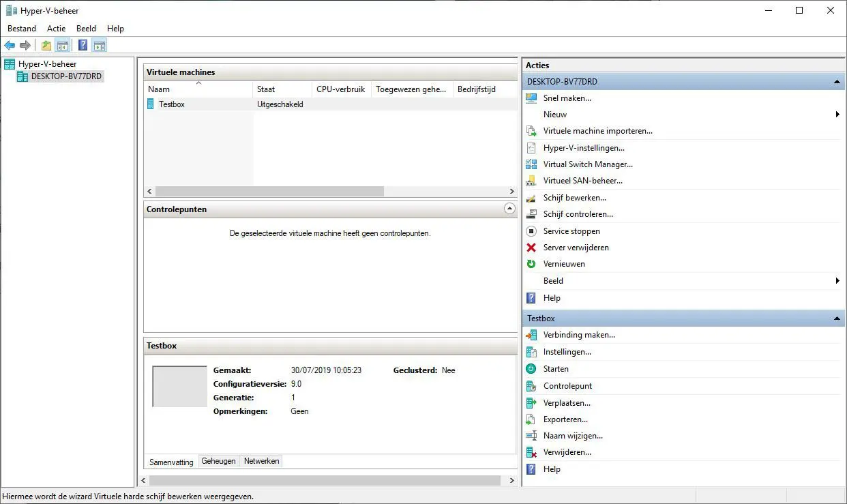Click the Virtueel SAN-beheer icon

tap(531, 181)
